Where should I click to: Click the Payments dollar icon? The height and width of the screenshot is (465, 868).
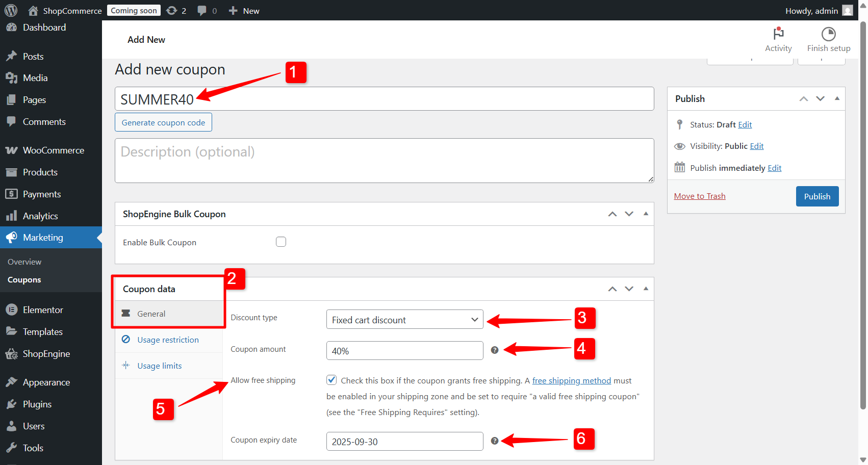tap(11, 194)
